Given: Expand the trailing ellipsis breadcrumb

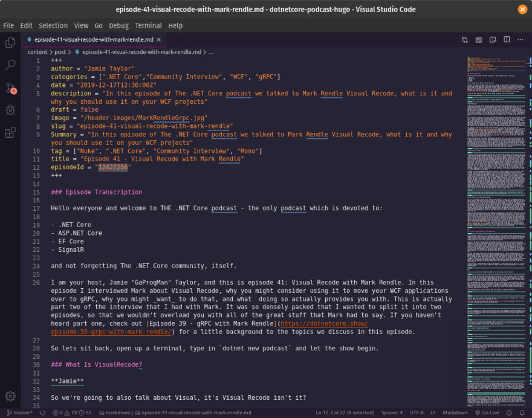Looking at the screenshot, I should [x=211, y=52].
